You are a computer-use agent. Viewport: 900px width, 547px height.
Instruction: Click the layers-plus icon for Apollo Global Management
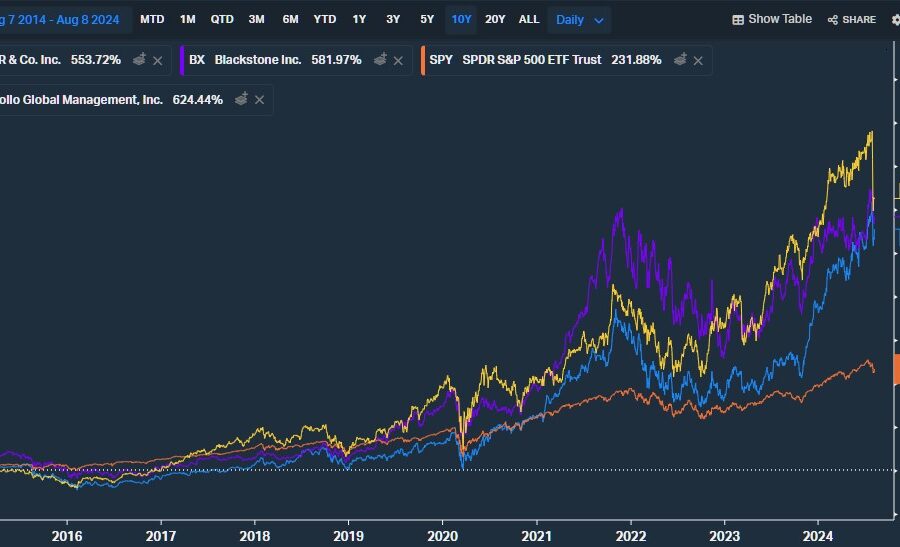pyautogui.click(x=242, y=99)
